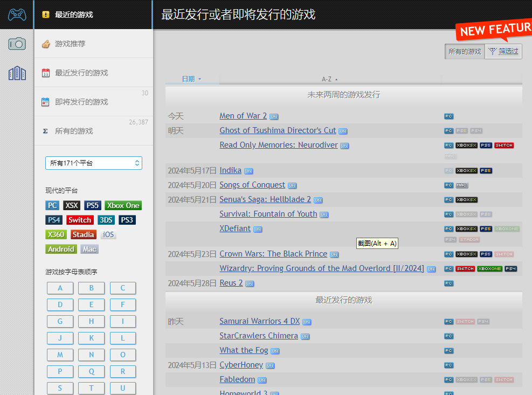Open 最近发行的游戏 in the sidebar

(94, 73)
